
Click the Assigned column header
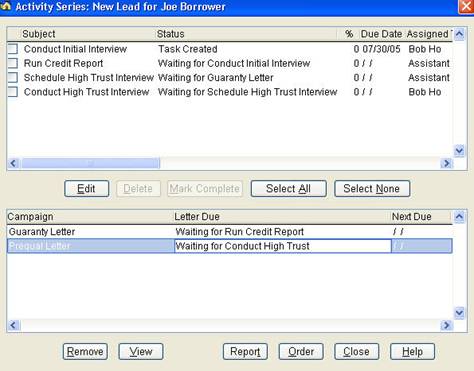(x=428, y=34)
